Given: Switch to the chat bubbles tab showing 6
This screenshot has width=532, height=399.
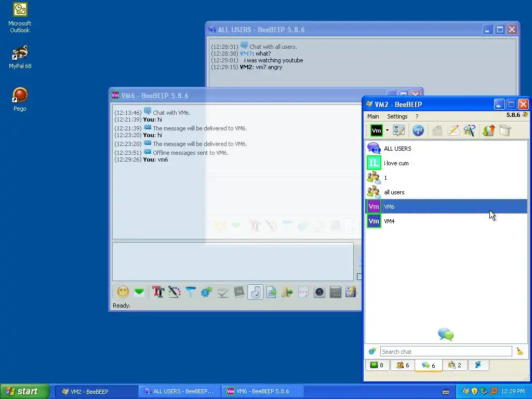Looking at the screenshot, I should click(x=429, y=365).
